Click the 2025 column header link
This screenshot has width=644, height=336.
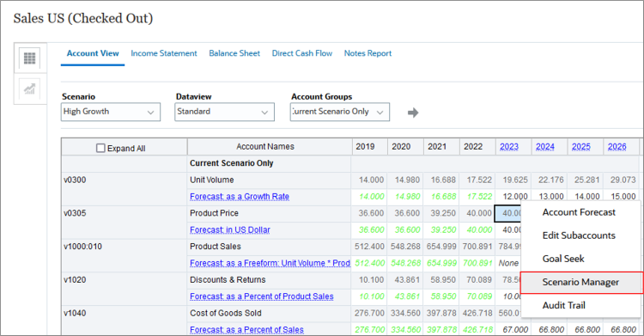[x=581, y=147]
